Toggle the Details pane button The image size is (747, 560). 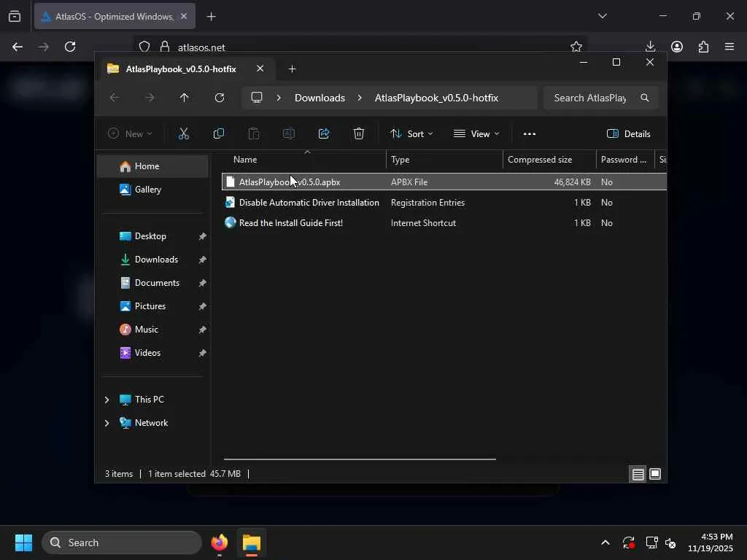628,134
